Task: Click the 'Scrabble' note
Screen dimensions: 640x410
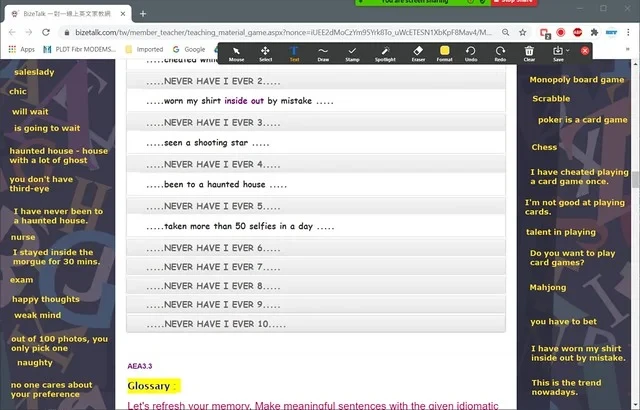Action: [551, 98]
